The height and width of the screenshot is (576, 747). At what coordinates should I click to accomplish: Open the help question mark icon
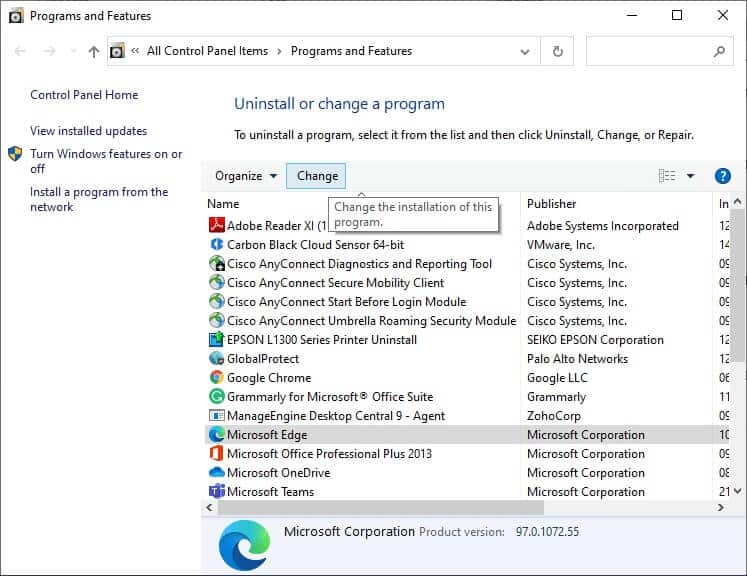click(x=722, y=176)
